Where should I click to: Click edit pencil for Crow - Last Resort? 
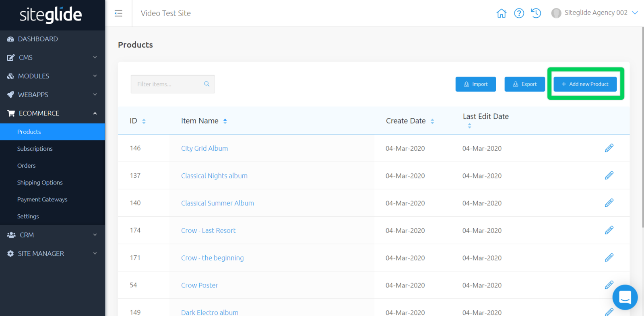tap(609, 230)
